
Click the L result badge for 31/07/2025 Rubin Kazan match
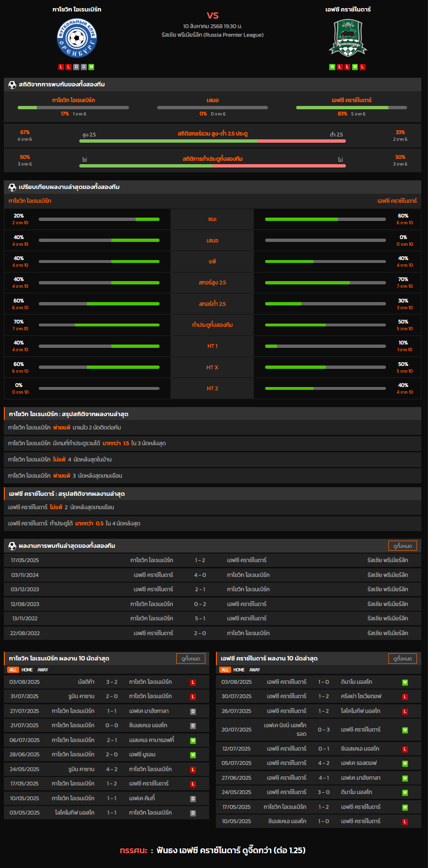click(x=193, y=697)
